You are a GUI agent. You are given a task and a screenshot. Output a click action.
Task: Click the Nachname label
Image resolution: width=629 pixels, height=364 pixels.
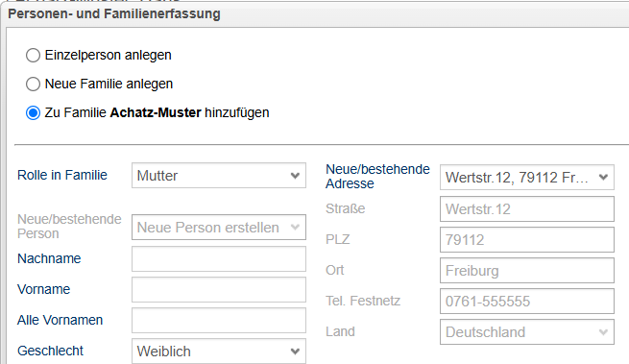coord(49,258)
